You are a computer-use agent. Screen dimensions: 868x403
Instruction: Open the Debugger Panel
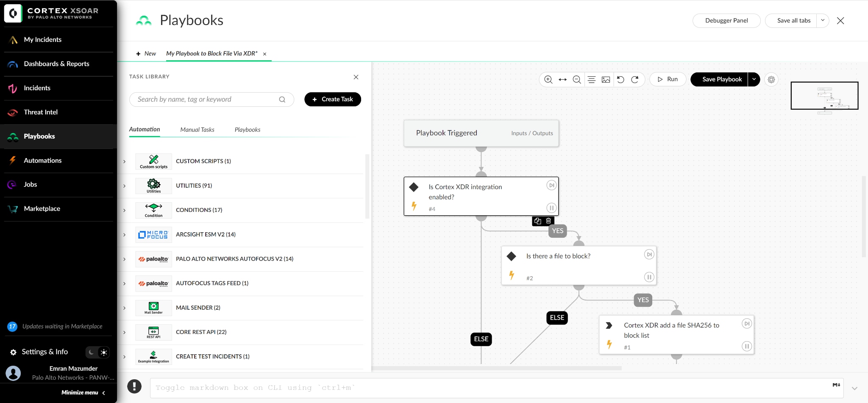tap(726, 20)
